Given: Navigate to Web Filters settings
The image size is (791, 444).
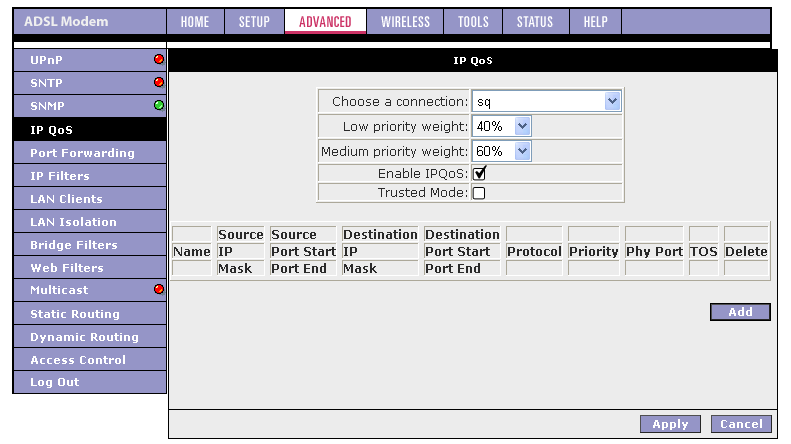Looking at the screenshot, I should (66, 268).
